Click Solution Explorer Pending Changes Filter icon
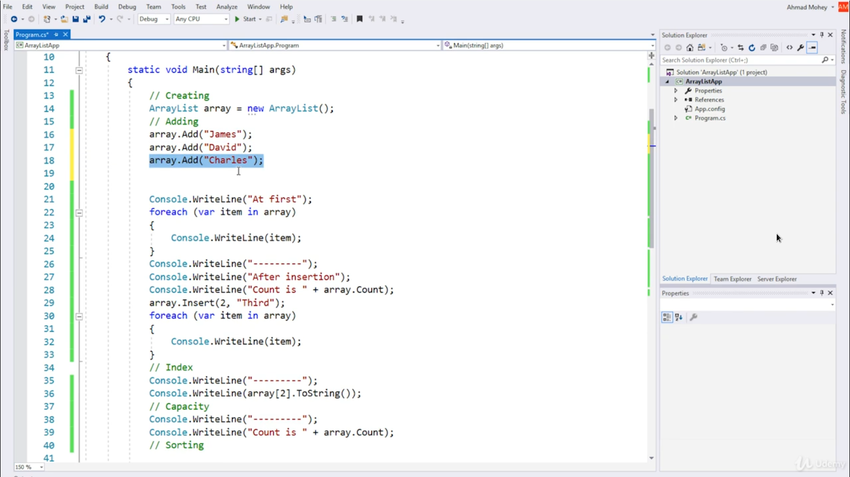 coord(724,48)
